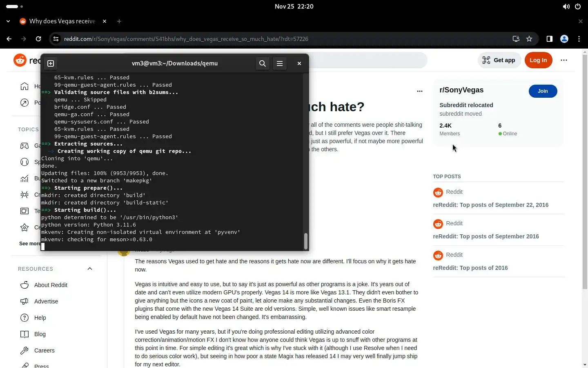Open post overflow options menu
Screen dimensions: 588x368
[x=420, y=91]
